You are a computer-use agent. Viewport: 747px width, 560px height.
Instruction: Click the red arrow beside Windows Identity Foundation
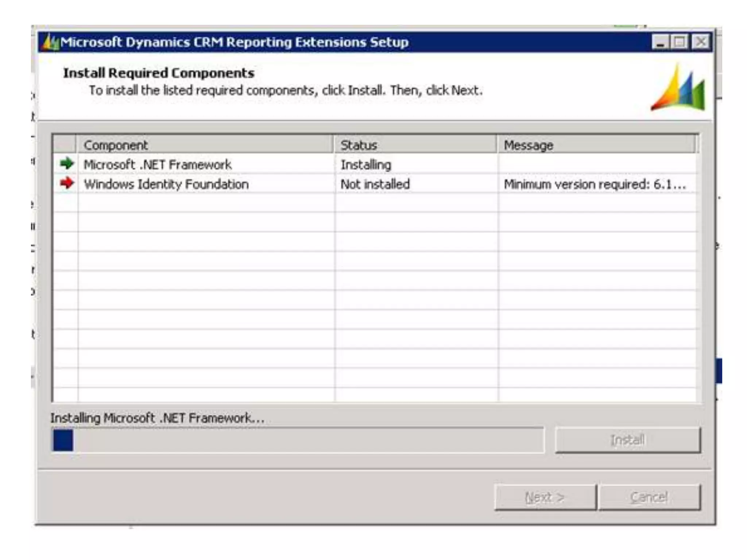[67, 183]
